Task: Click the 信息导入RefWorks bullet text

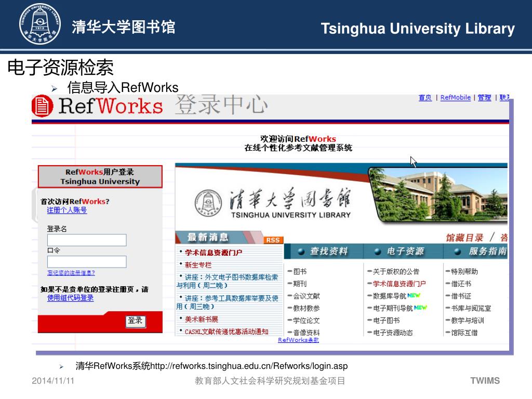Action: tap(123, 87)
